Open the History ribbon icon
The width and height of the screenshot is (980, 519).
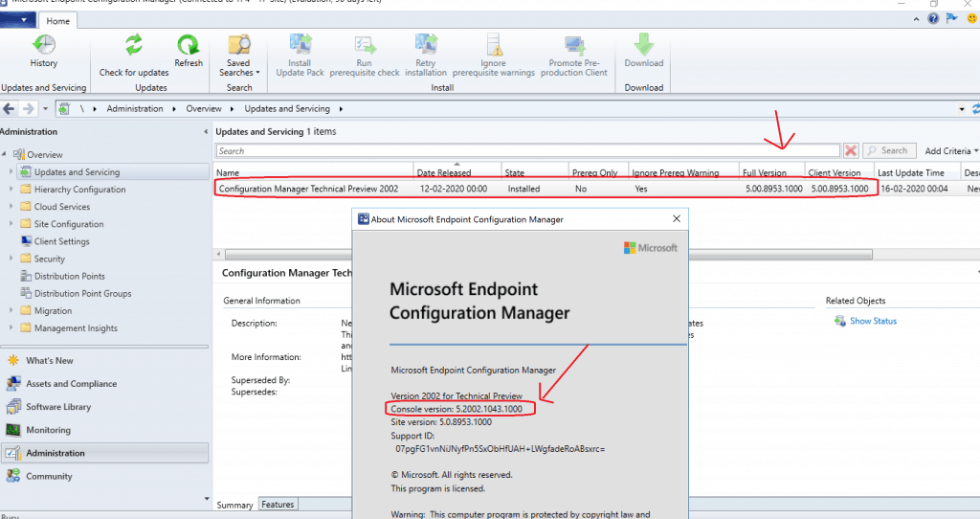pos(43,45)
